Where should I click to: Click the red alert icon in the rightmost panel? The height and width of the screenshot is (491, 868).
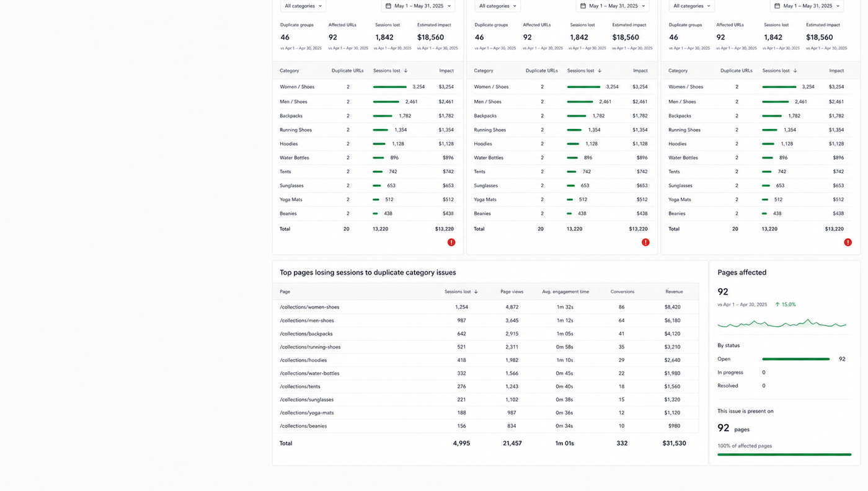(x=848, y=242)
